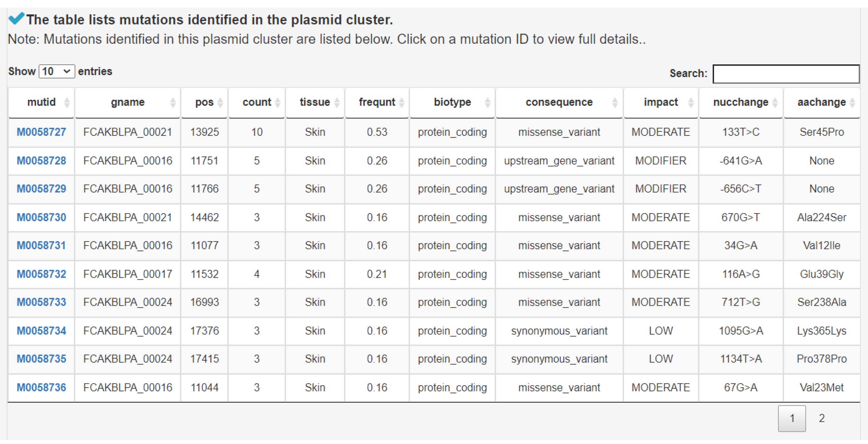Open mutation M0058727 details
The height and width of the screenshot is (444, 868).
(x=41, y=132)
